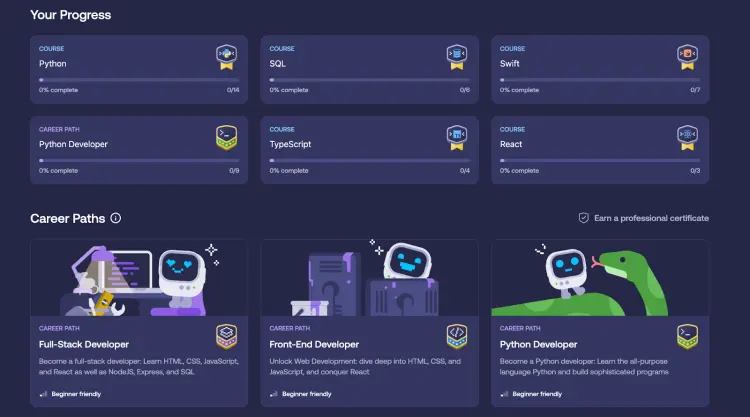Click COURSE label above TypeScript
This screenshot has height=417, width=750.
pos(282,129)
